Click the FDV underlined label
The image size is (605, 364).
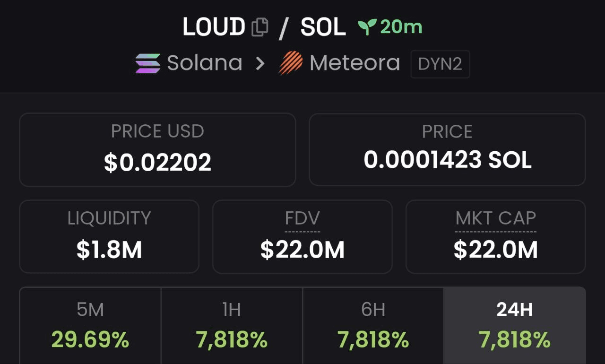click(x=302, y=218)
